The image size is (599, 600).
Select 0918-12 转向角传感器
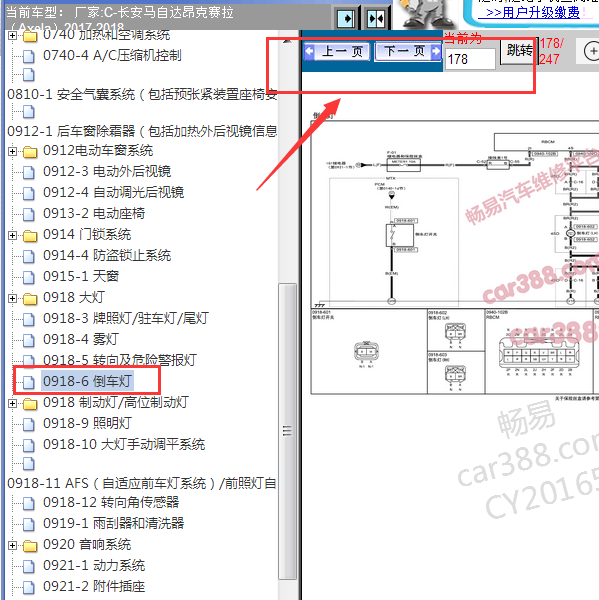point(111,502)
